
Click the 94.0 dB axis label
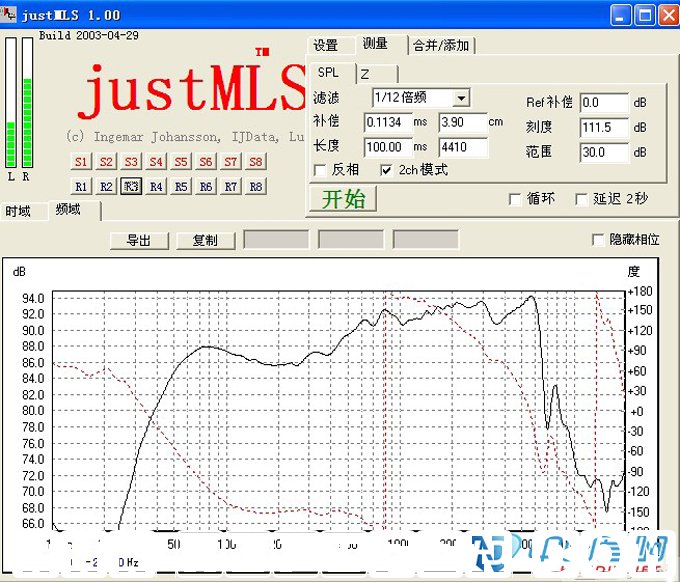pos(33,298)
